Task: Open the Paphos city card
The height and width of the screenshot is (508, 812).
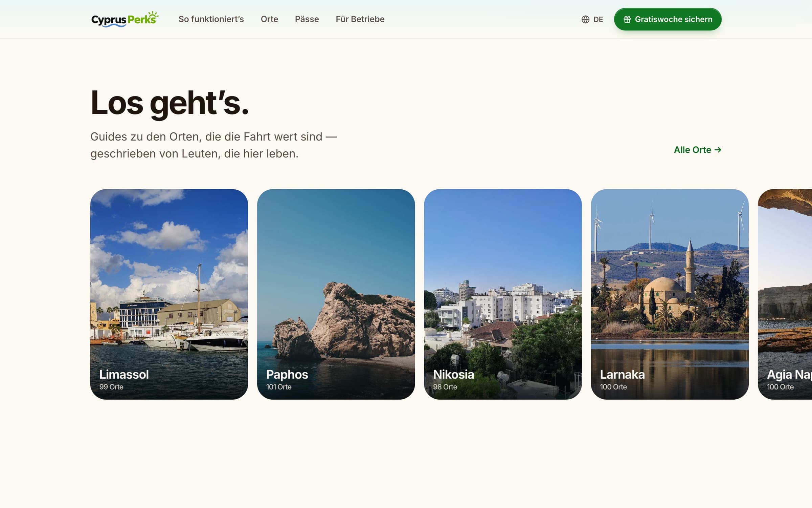Action: pyautogui.click(x=336, y=294)
